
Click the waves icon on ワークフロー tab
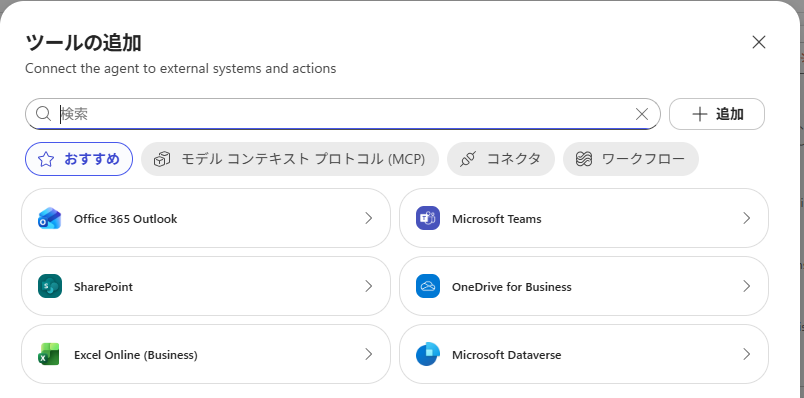click(x=584, y=160)
